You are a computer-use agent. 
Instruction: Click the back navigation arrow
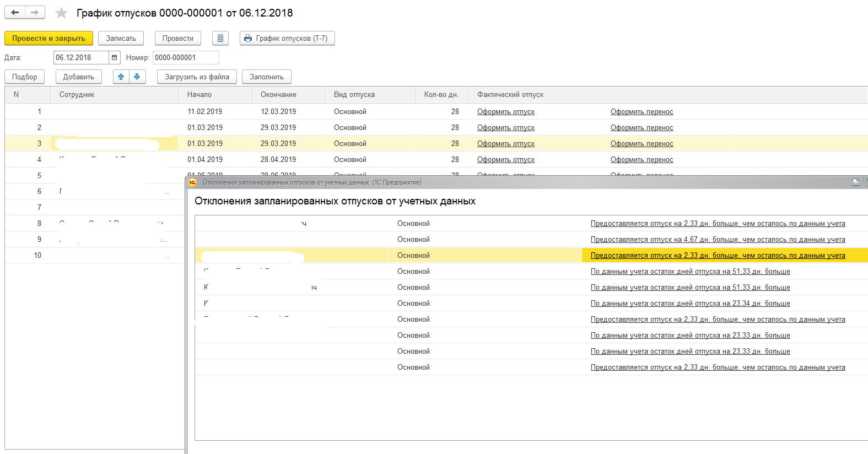tap(15, 12)
